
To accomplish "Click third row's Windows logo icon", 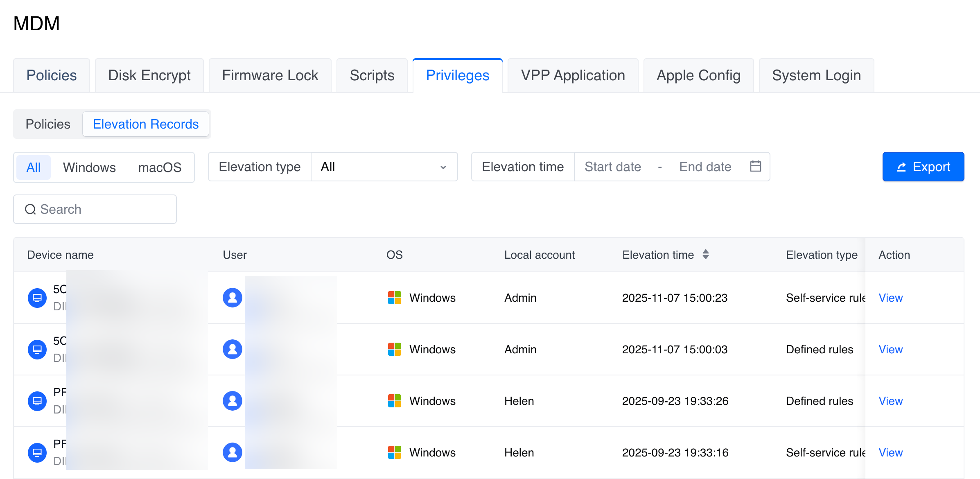I will [394, 401].
